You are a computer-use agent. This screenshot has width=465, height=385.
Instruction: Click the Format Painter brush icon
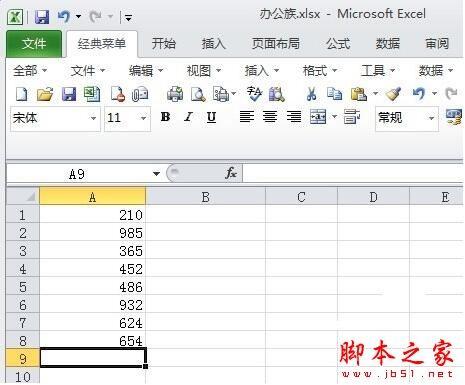(x=393, y=94)
